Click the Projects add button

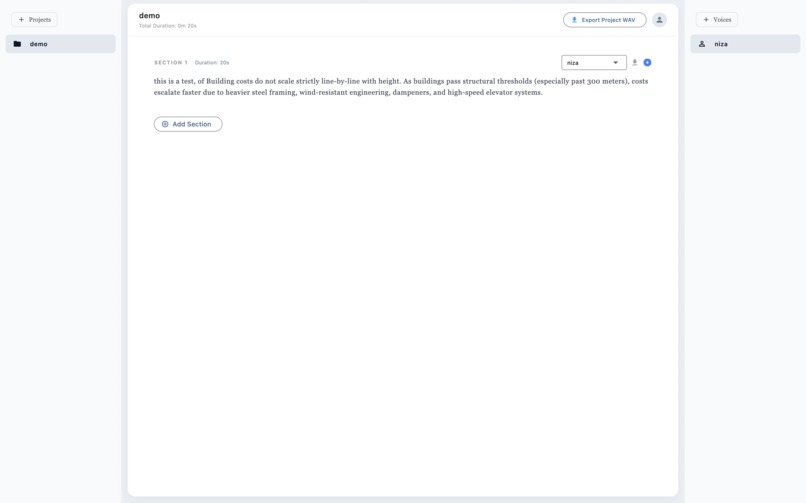tap(34, 20)
